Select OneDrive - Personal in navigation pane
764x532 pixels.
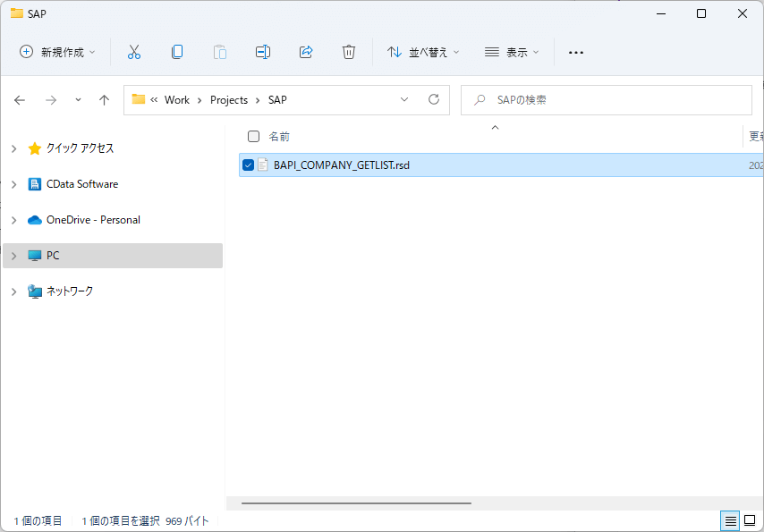click(94, 220)
